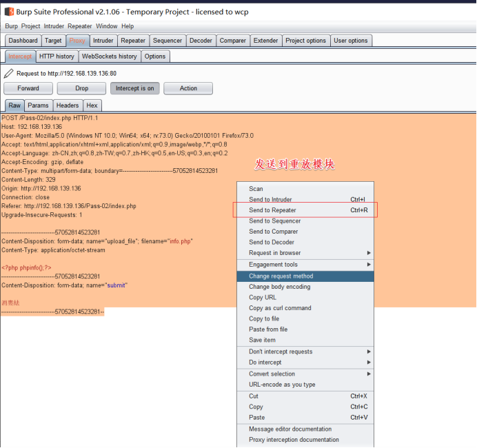Choose Copy from context menu

pyautogui.click(x=305, y=407)
